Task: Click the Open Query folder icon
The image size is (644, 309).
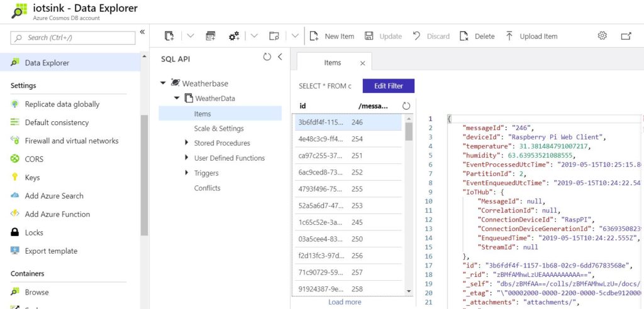Action: click(x=274, y=36)
